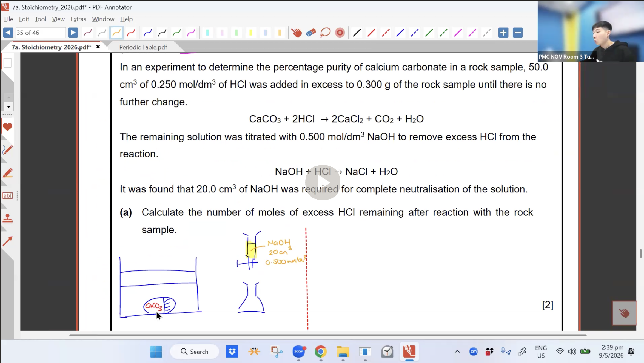Choose the orange highlighter
Viewport: 644px width, 363px height.
[x=280, y=33]
